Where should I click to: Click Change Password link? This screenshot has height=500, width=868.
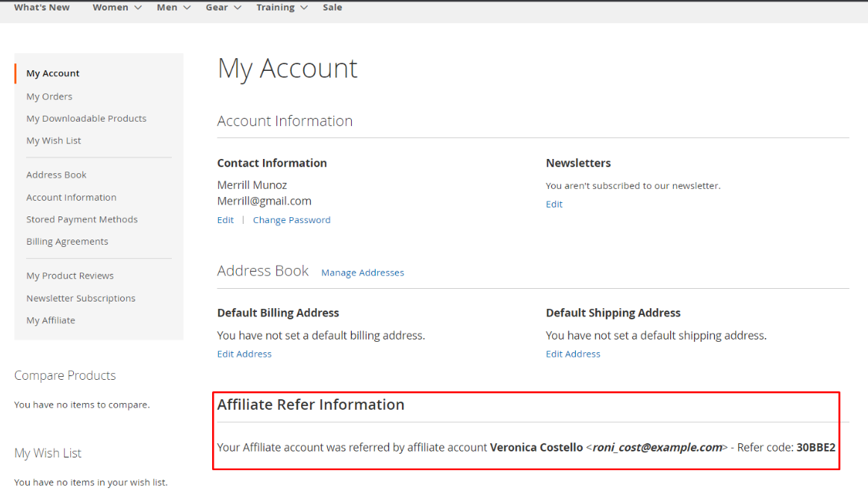291,220
